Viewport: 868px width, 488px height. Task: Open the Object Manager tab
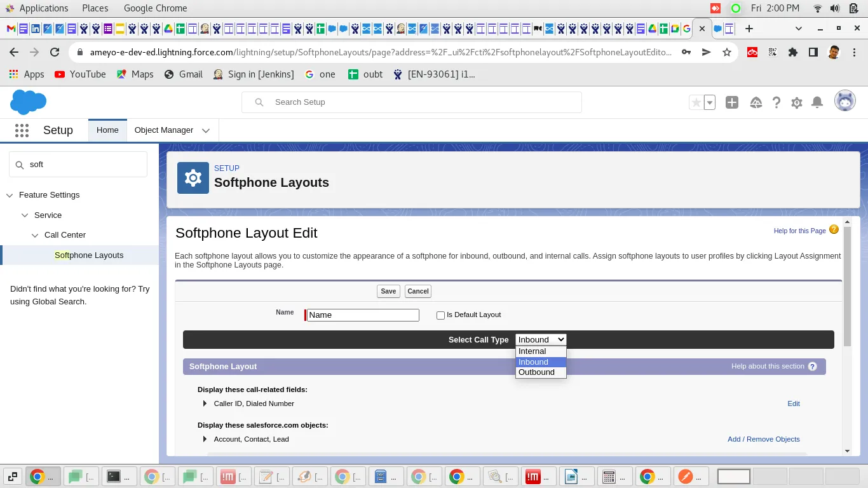164,130
